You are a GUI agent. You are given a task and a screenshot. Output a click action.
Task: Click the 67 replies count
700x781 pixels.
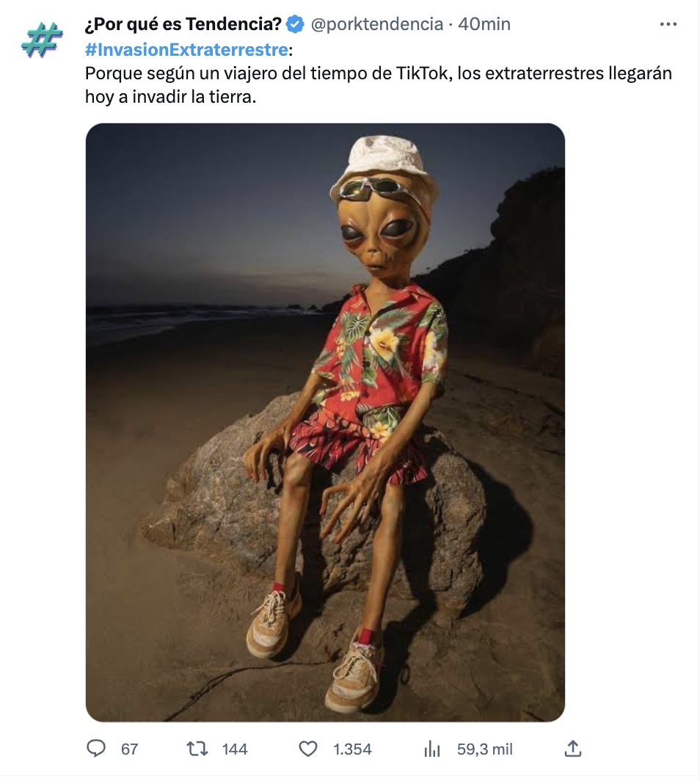click(x=129, y=749)
